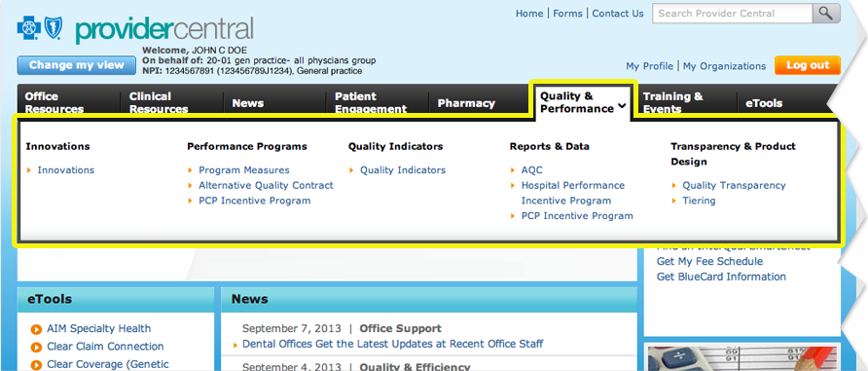This screenshot has width=868, height=371.
Task: Open the Quality Indicators submenu link
Action: pos(403,170)
